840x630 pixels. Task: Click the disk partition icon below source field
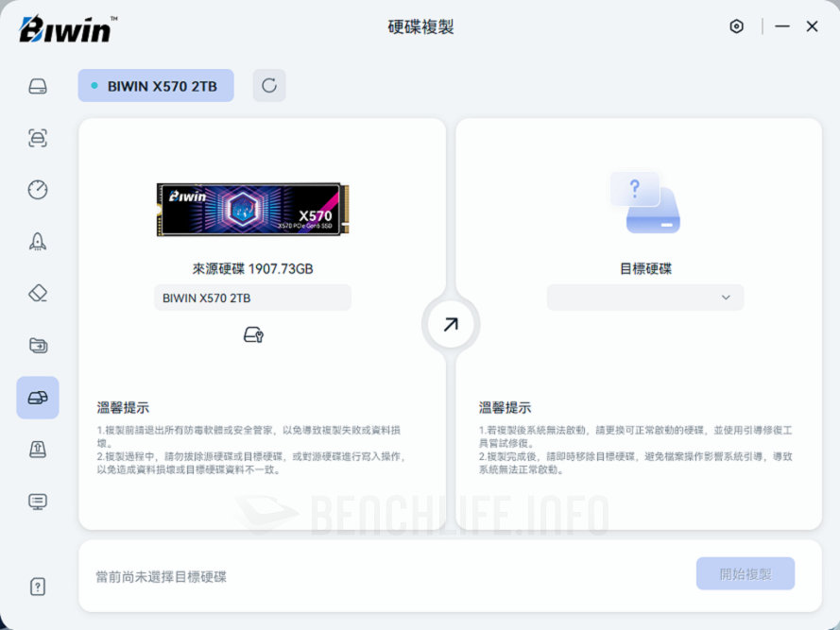click(252, 334)
